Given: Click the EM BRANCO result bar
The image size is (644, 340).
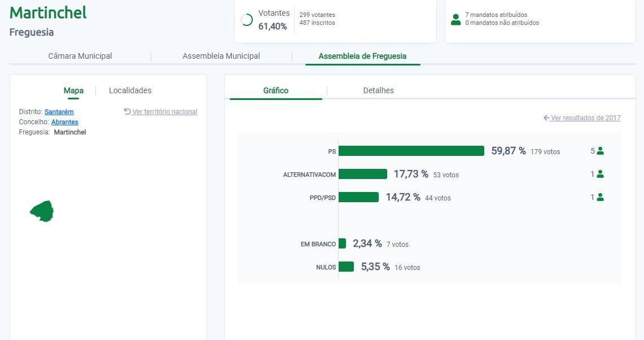Looking at the screenshot, I should (342, 243).
